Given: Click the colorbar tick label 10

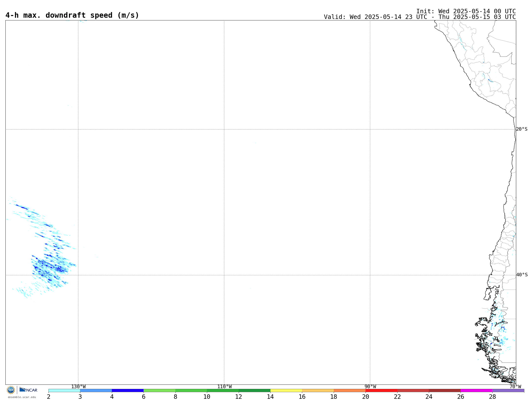Looking at the screenshot, I should point(207,397).
